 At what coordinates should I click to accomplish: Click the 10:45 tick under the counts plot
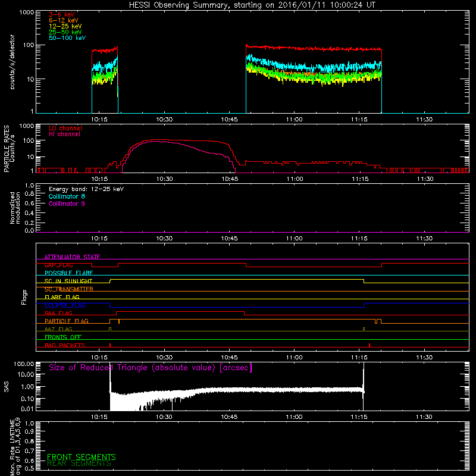[229, 120]
